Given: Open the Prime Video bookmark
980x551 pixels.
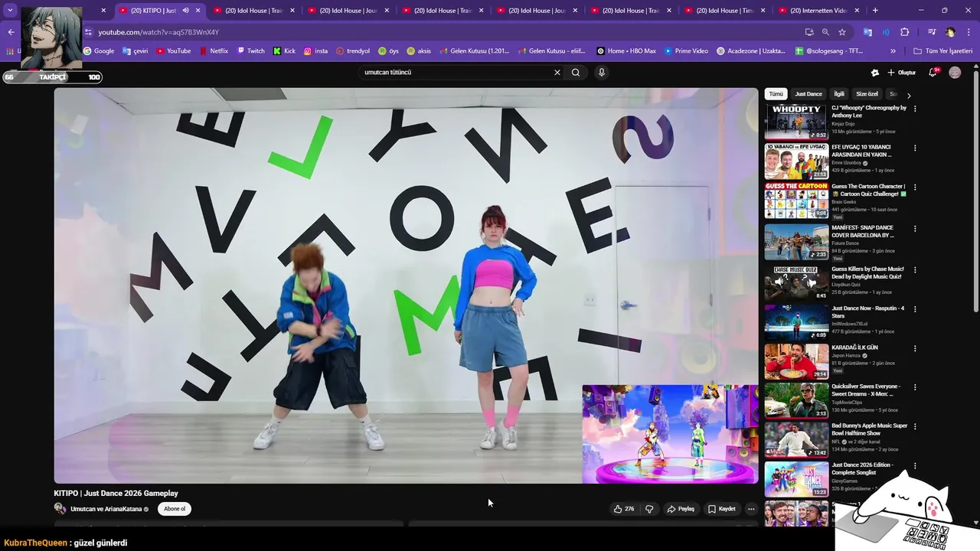Looking at the screenshot, I should 686,51.
